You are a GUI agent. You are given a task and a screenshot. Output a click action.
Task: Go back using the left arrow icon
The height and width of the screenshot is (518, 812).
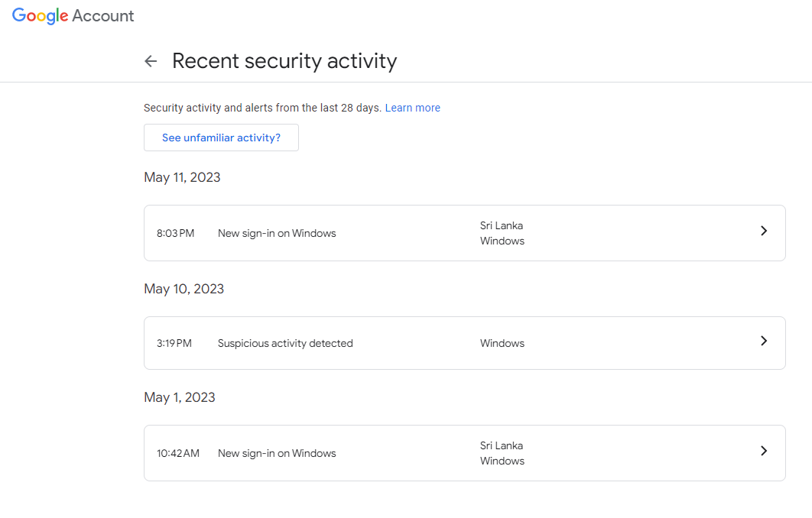pos(151,61)
